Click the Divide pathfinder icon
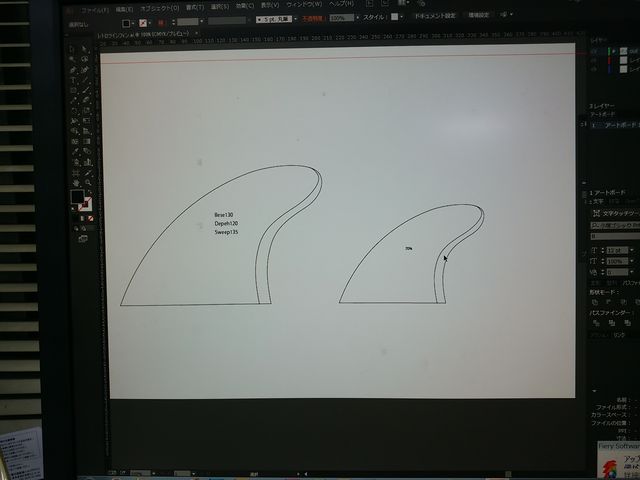Screen dimensions: 640x480 click(x=596, y=323)
